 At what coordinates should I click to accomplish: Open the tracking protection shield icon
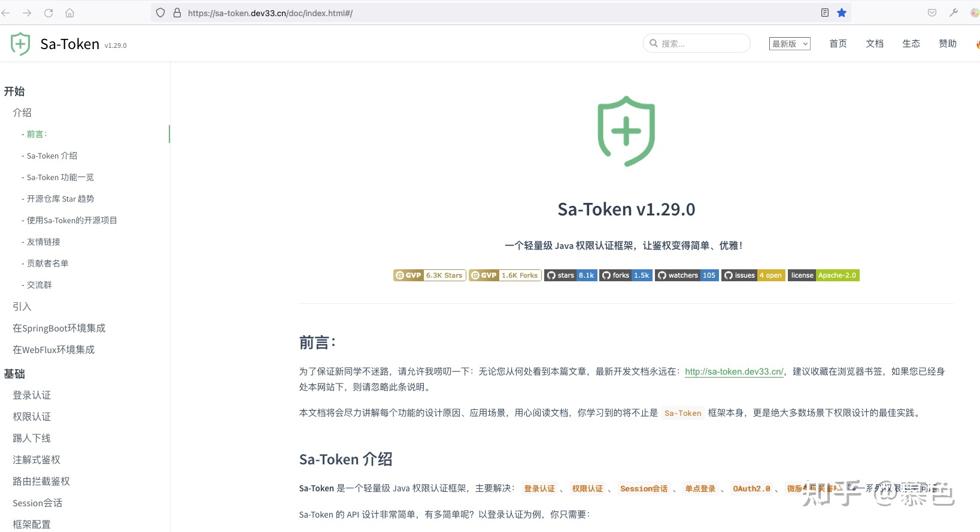point(160,13)
